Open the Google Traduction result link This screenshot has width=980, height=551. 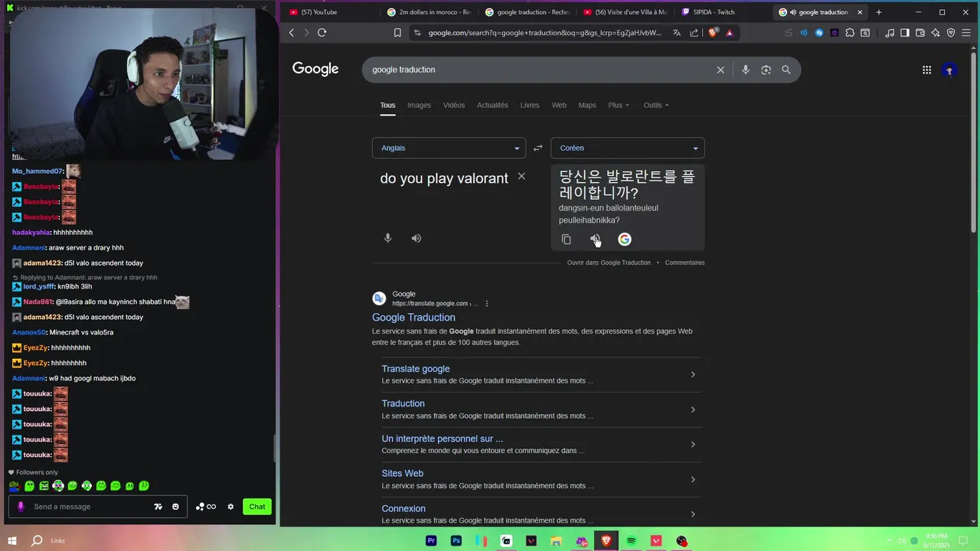[x=413, y=318]
